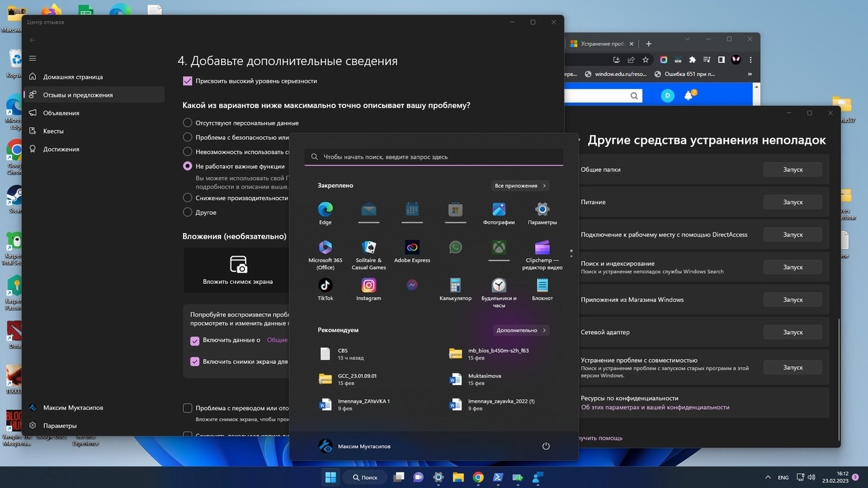Screen dimensions: 868x488
Task: Expand Все приложения in the Start menu
Action: coord(520,185)
